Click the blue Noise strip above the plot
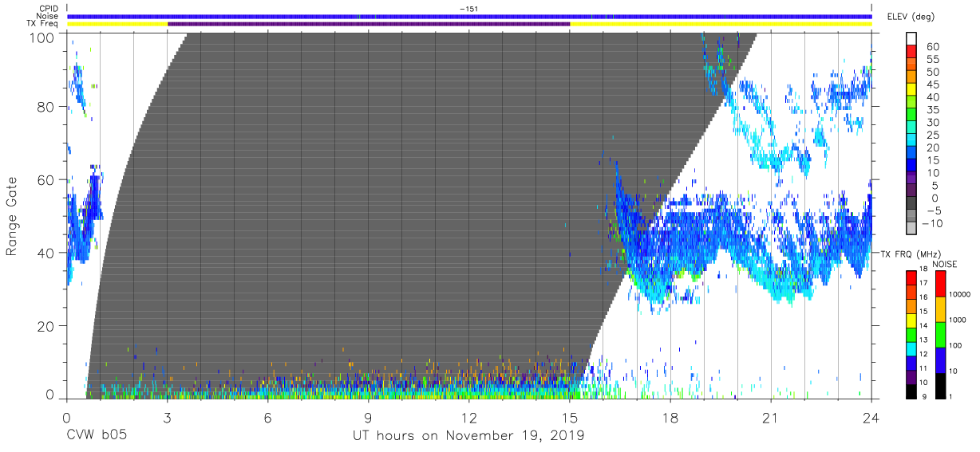Image resolution: width=980 pixels, height=452 pixels. (469, 16)
